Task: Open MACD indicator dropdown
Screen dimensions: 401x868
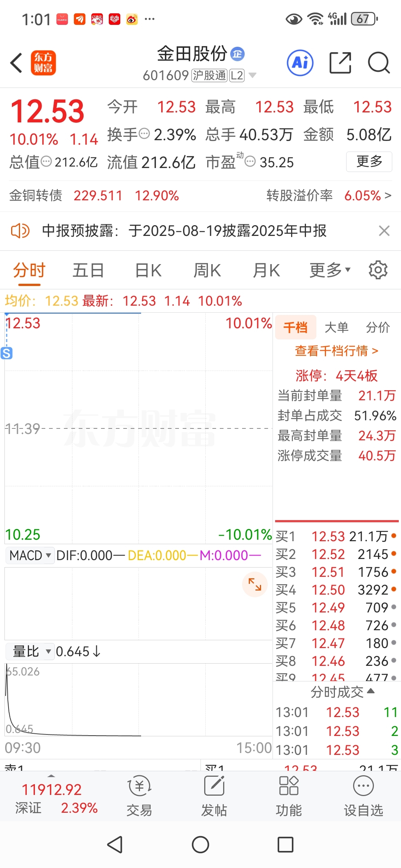Action: pyautogui.click(x=30, y=555)
